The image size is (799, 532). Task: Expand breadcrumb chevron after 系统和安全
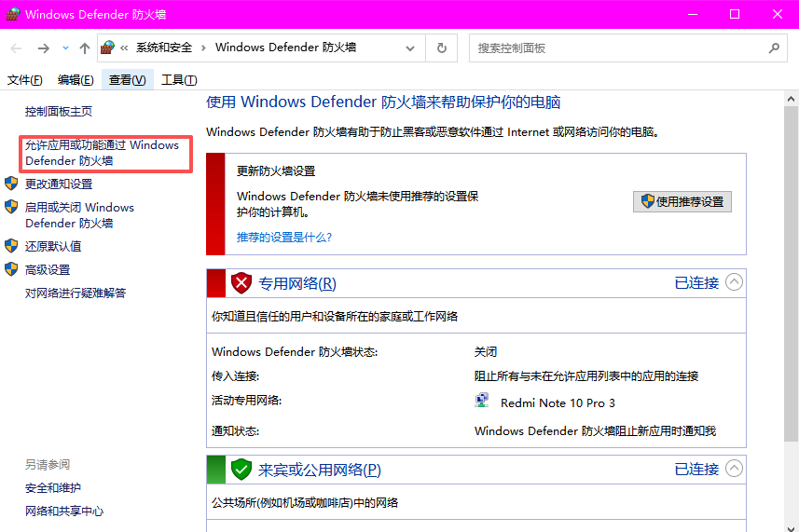[x=203, y=48]
